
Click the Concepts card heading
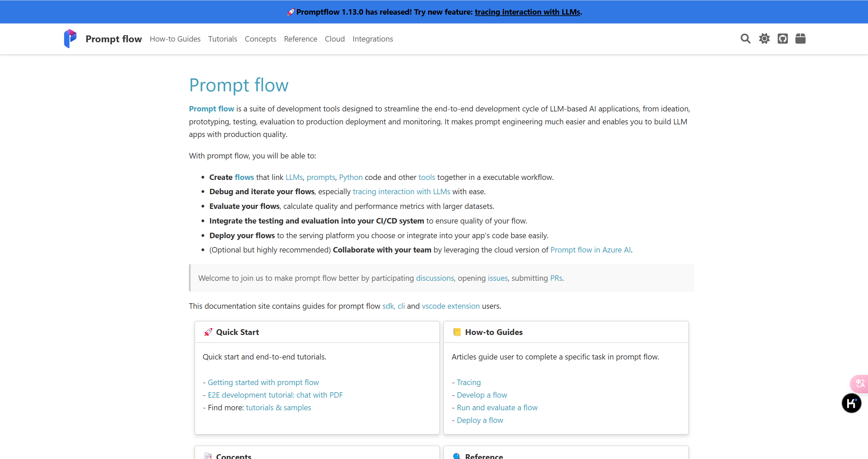tap(234, 456)
